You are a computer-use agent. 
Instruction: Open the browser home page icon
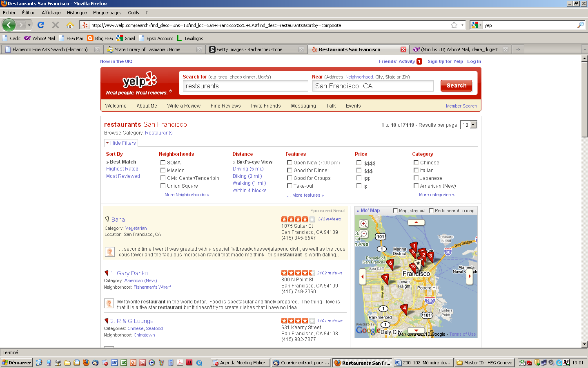coord(70,25)
